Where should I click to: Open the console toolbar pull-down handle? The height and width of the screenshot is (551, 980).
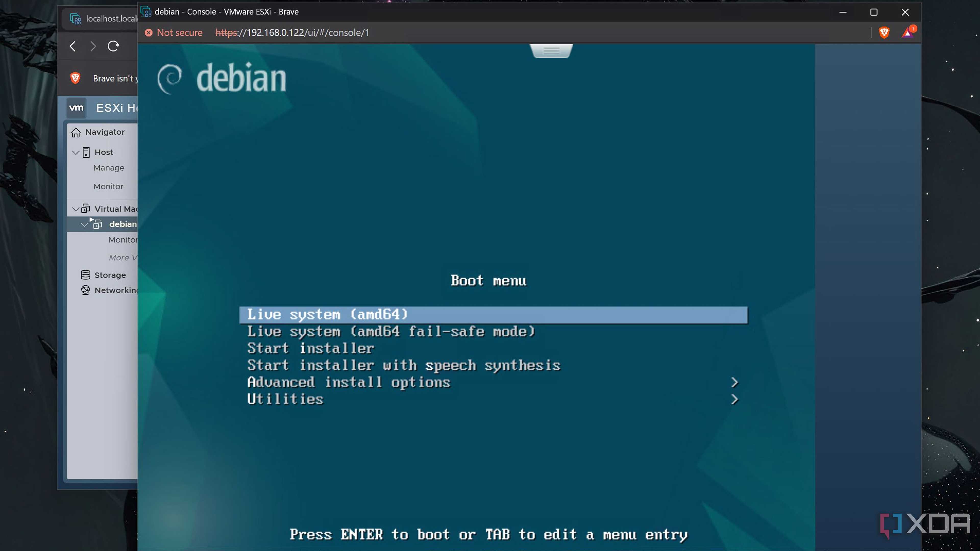pyautogui.click(x=551, y=51)
